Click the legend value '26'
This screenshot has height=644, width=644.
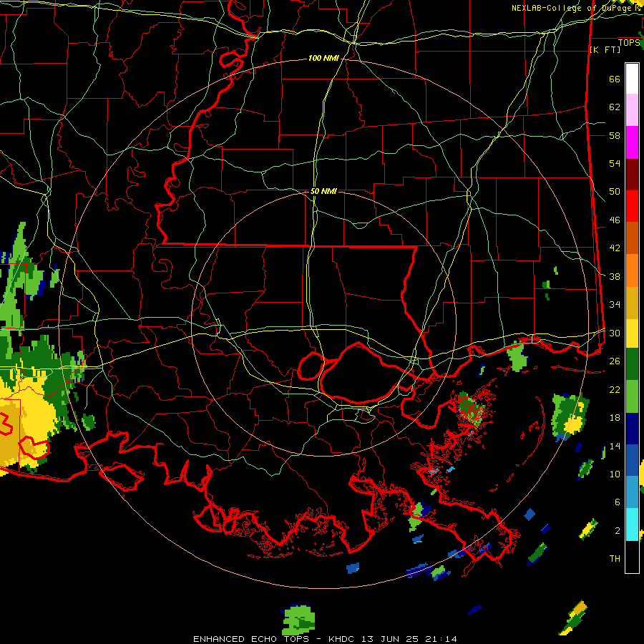click(615, 361)
